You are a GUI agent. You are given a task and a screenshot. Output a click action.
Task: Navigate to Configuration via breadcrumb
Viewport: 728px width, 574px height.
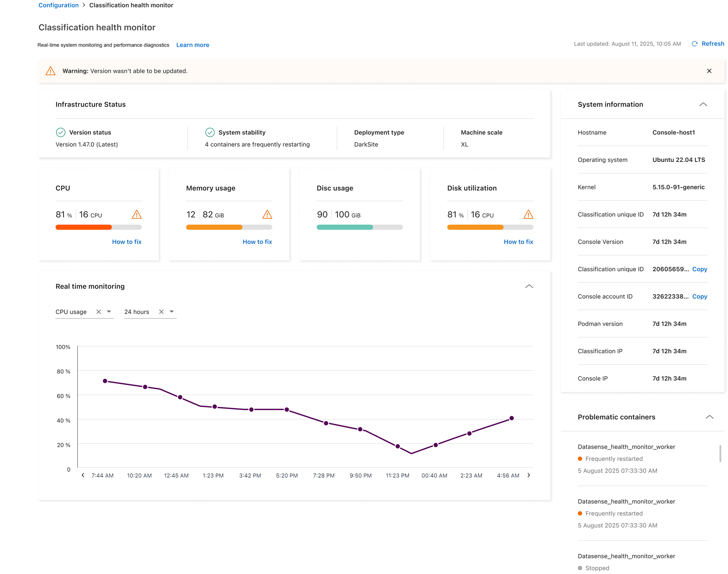click(x=59, y=5)
